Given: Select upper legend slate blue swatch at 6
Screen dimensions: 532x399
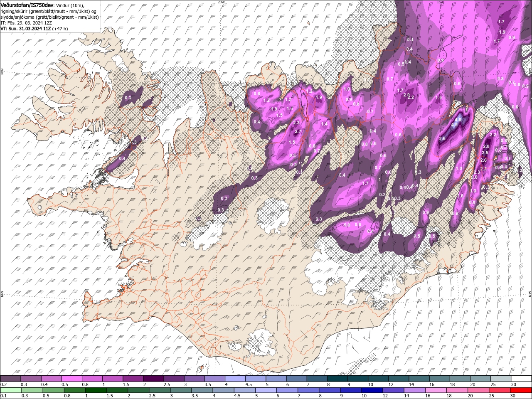Looking at the screenshot, I should click(296, 379).
